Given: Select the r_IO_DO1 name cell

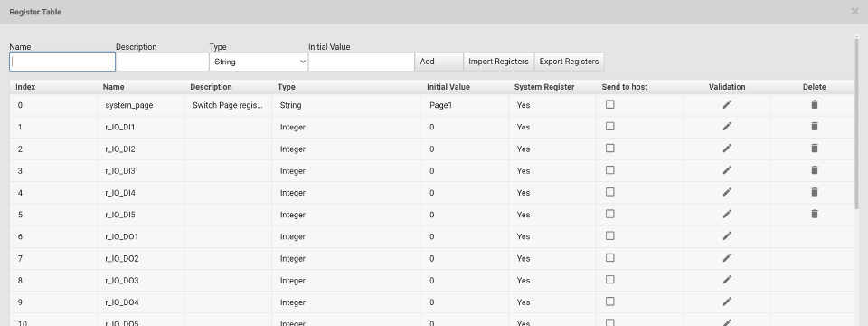Looking at the screenshot, I should tap(141, 236).
